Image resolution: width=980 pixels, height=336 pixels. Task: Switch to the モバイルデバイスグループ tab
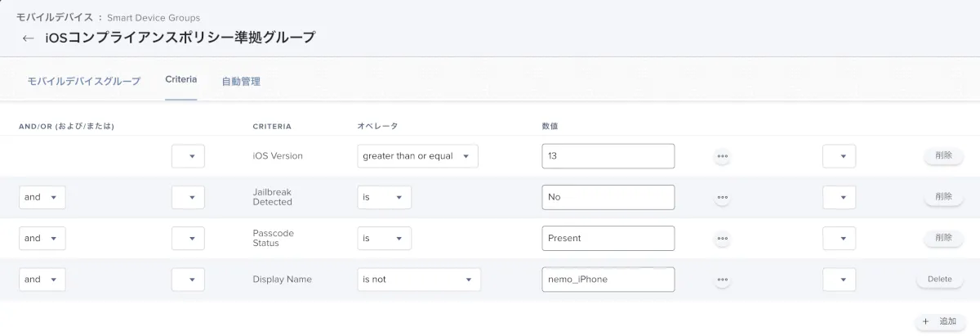tap(84, 81)
